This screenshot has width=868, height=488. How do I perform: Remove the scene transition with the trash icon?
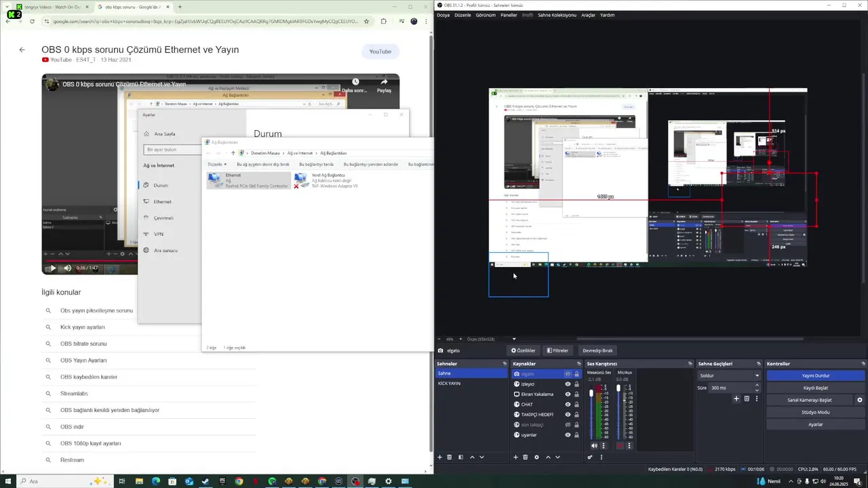[x=747, y=399]
